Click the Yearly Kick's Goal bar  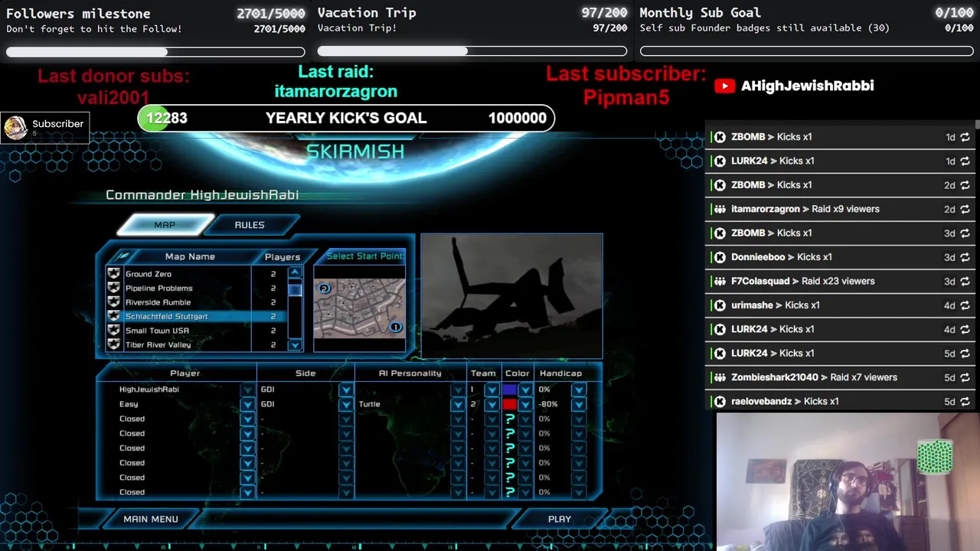click(346, 118)
